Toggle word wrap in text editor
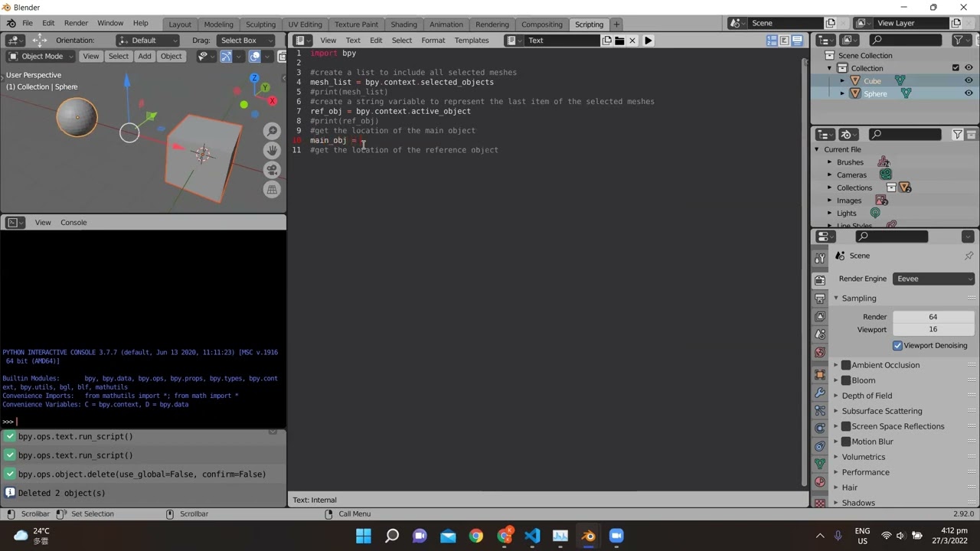Screen dimensions: 980x551 tap(785, 41)
